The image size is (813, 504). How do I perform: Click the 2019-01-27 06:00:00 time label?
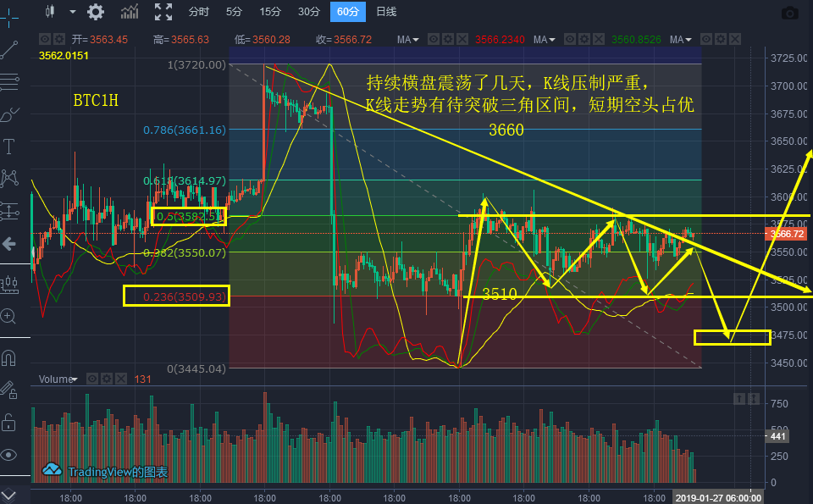(718, 498)
